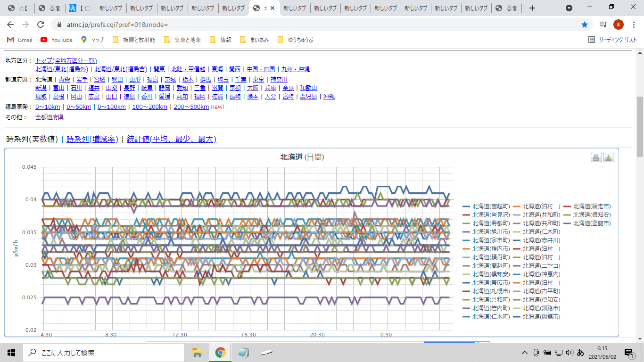Toggle the 北海道(函館市) series in legend
This screenshot has height=362, width=644.
coord(537,317)
